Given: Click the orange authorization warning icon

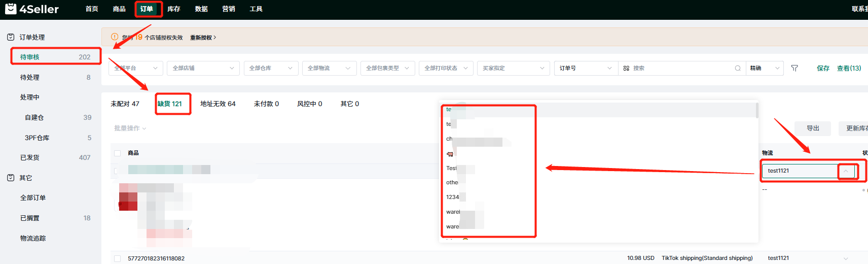Looking at the screenshot, I should pyautogui.click(x=115, y=37).
